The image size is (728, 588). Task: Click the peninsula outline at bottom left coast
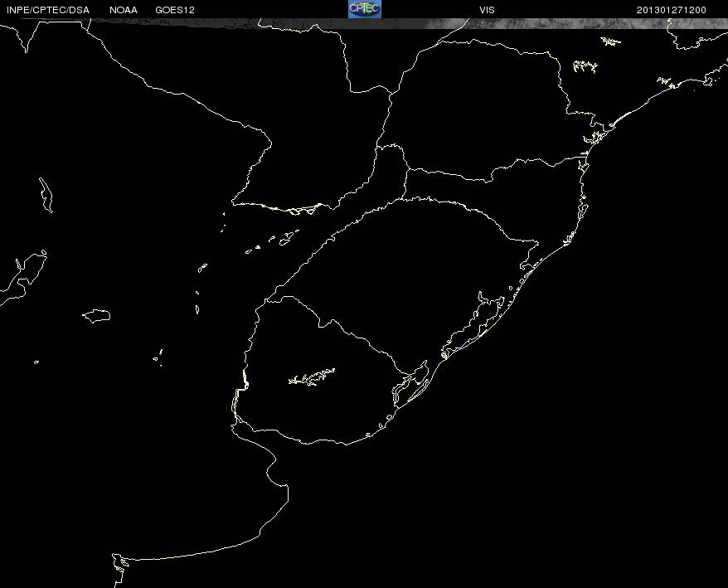(121, 562)
